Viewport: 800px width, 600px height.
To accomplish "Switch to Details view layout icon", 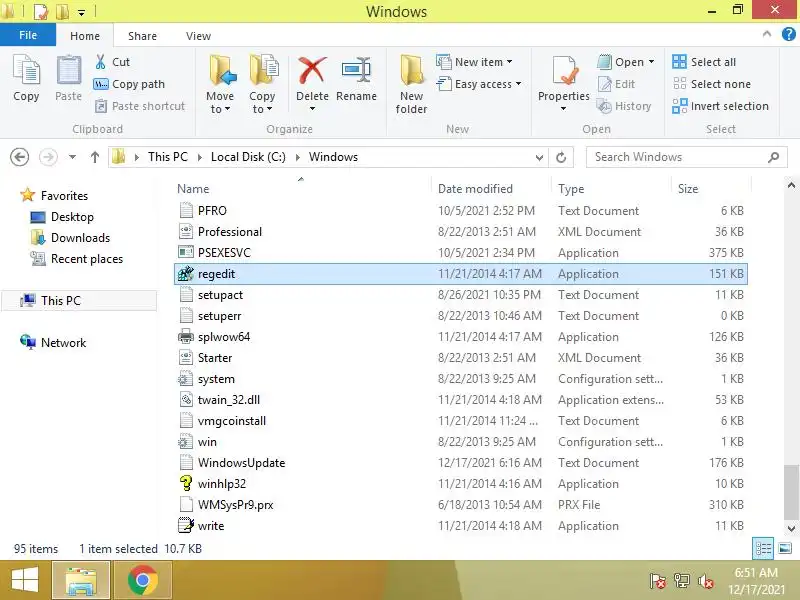I will [763, 548].
